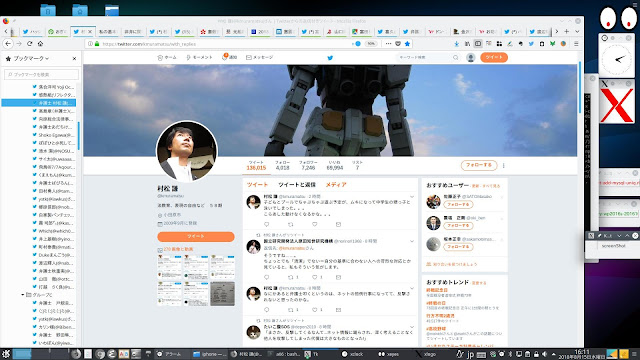The height and width of the screenshot is (360, 640).
Task: Like the second tweet in the timeline
Action: click(315, 277)
